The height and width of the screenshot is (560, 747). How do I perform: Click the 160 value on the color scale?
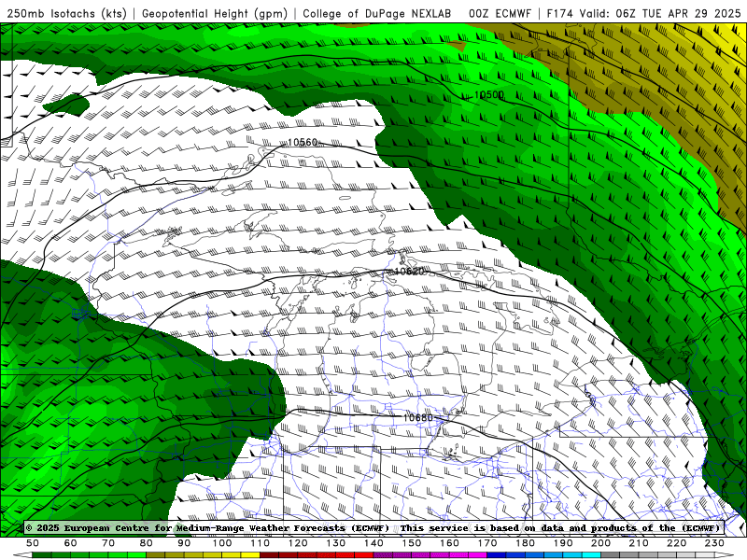click(x=449, y=543)
